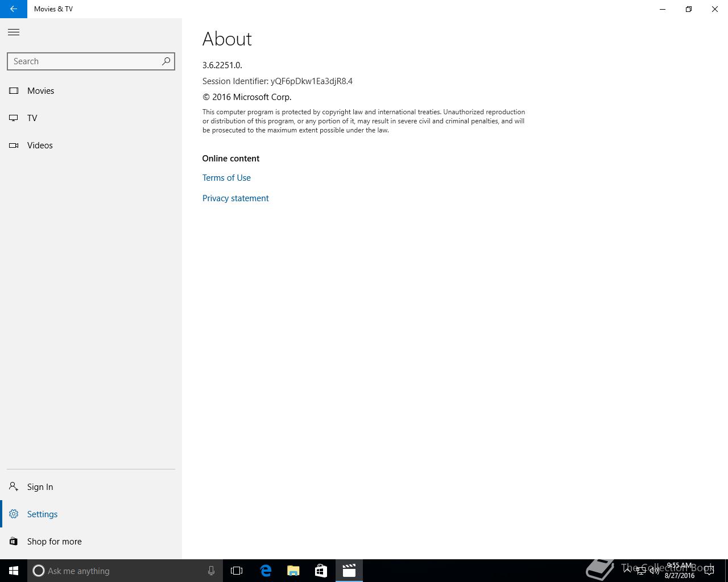Screen dimensions: 728x582
Task: Click the Shop store bag icon
Action: point(14,542)
